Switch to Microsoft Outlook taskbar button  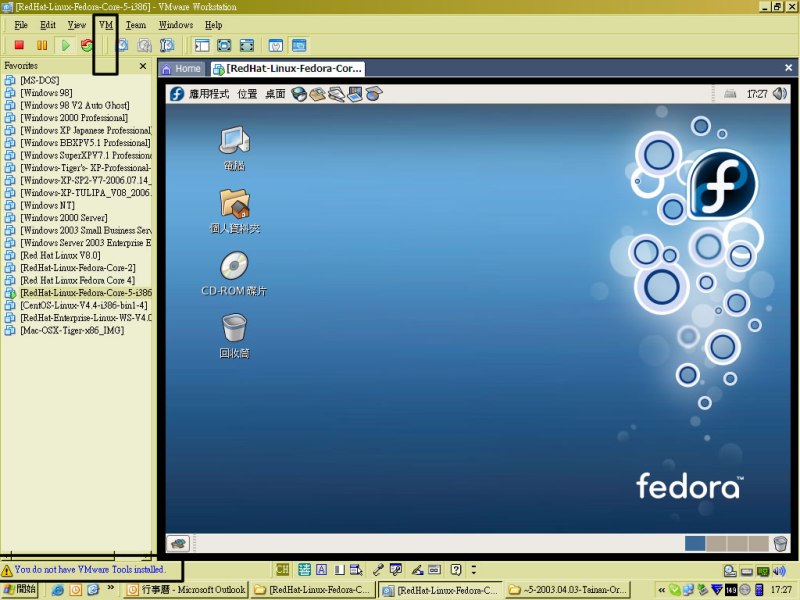[186, 590]
